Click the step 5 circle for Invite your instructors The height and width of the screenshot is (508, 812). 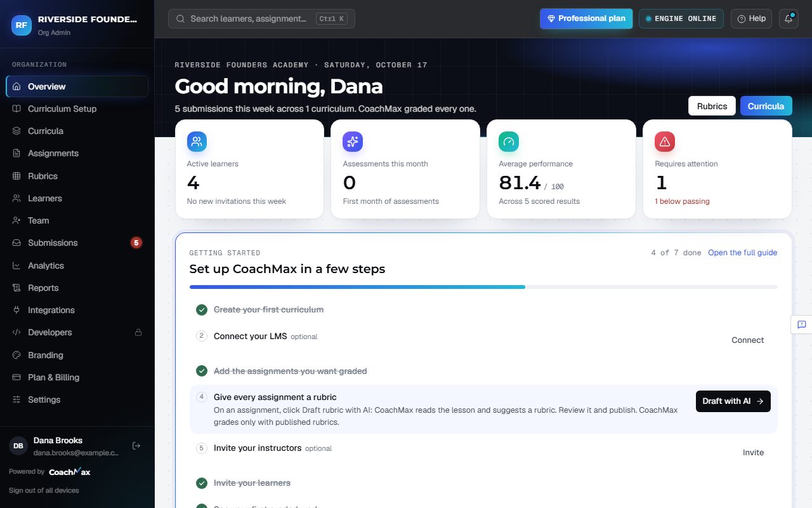(x=202, y=448)
